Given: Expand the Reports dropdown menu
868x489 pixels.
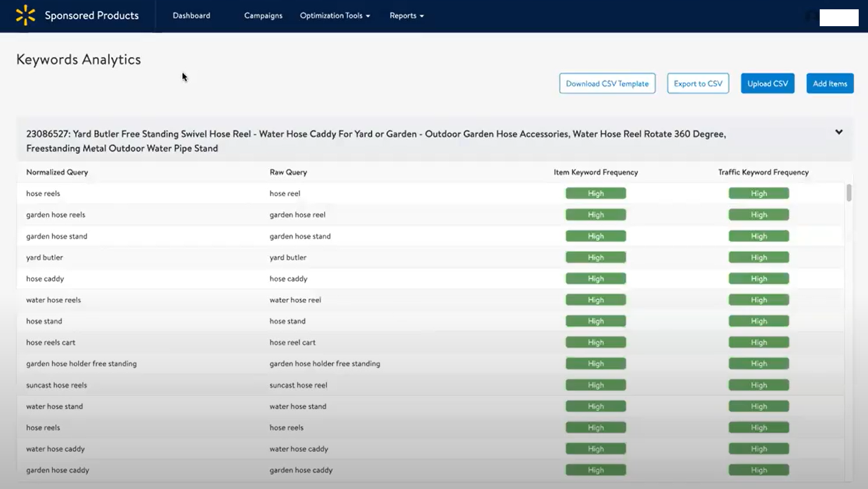Looking at the screenshot, I should (x=407, y=16).
